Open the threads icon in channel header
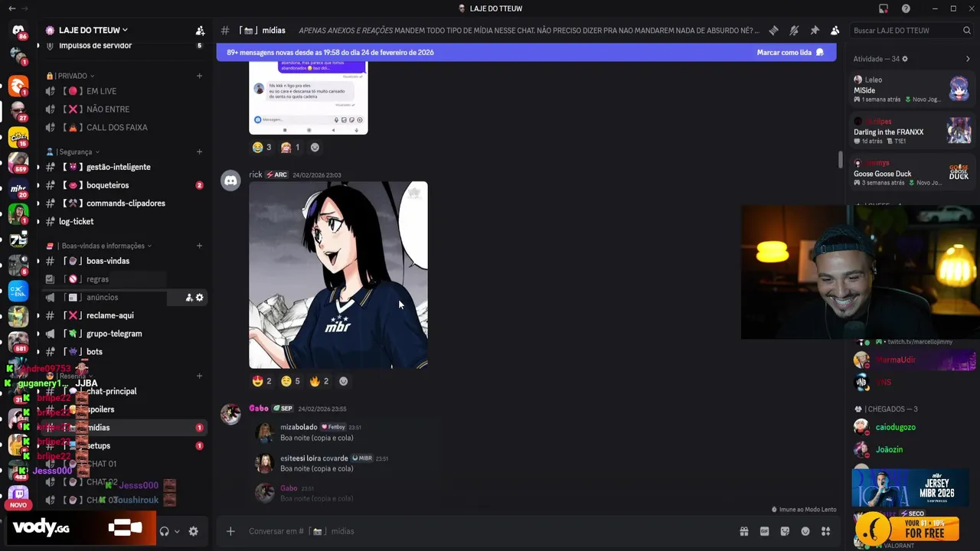980x551 pixels. 773,31
